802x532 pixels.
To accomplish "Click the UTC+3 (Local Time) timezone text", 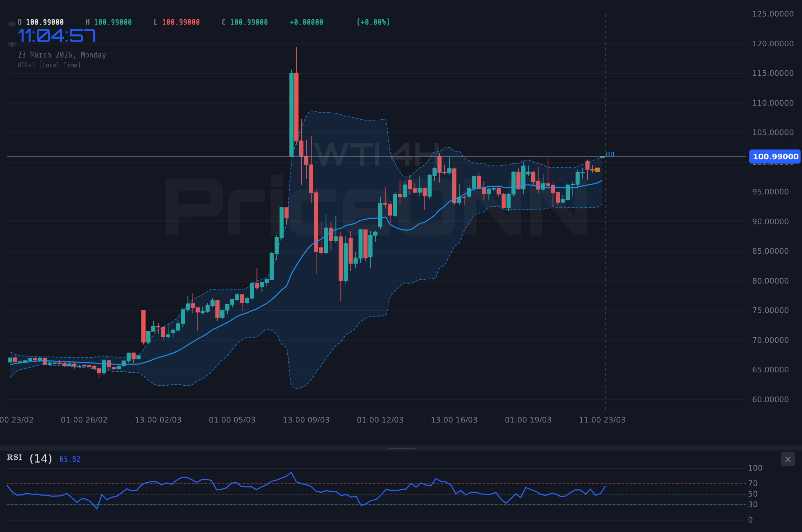I will [49, 65].
